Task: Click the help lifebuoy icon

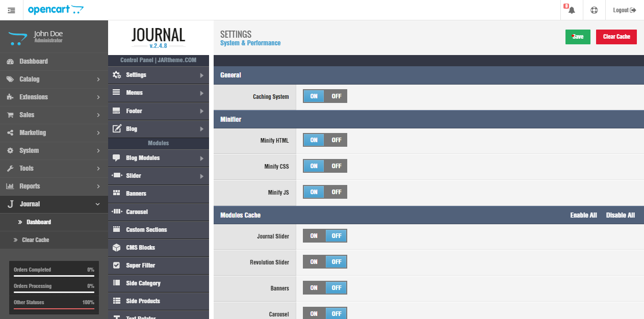Action: tap(594, 10)
